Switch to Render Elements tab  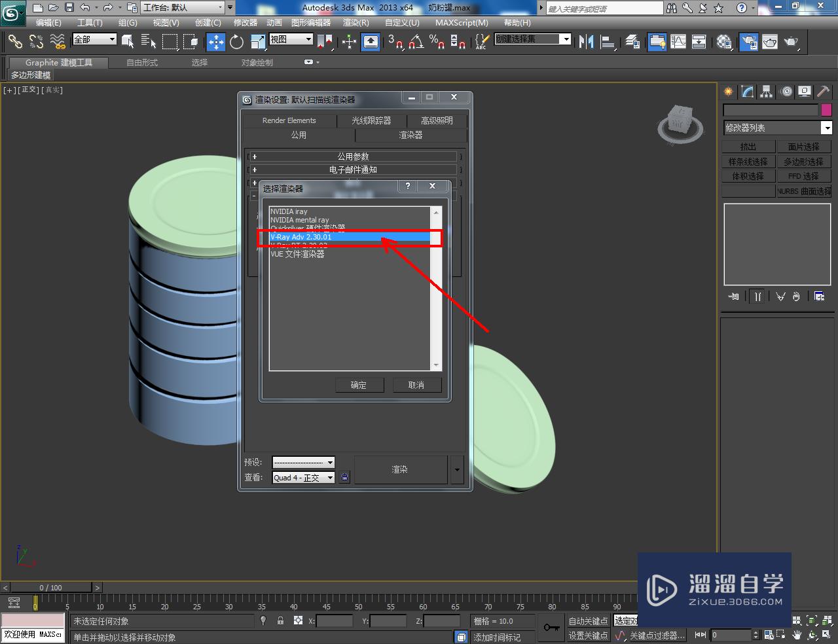pos(289,120)
